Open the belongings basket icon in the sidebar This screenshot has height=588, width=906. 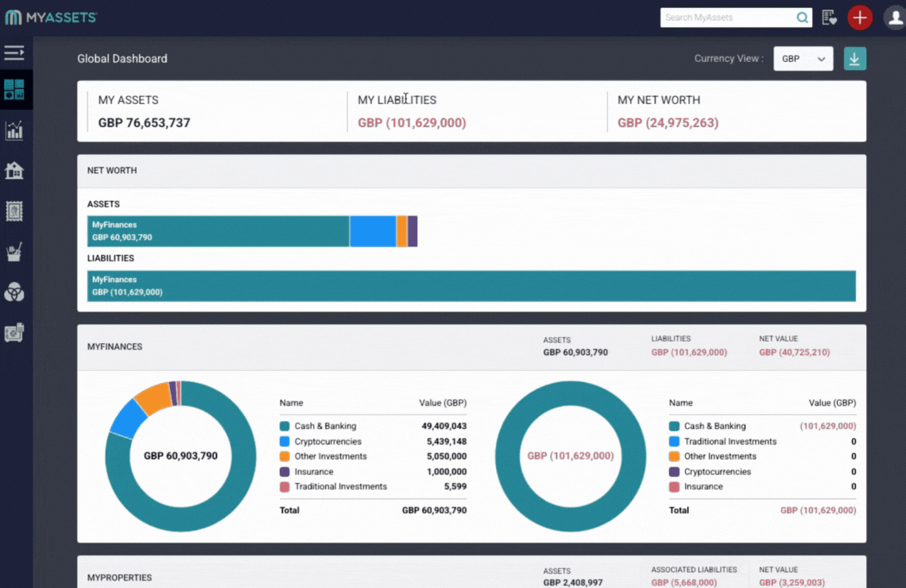coord(14,252)
